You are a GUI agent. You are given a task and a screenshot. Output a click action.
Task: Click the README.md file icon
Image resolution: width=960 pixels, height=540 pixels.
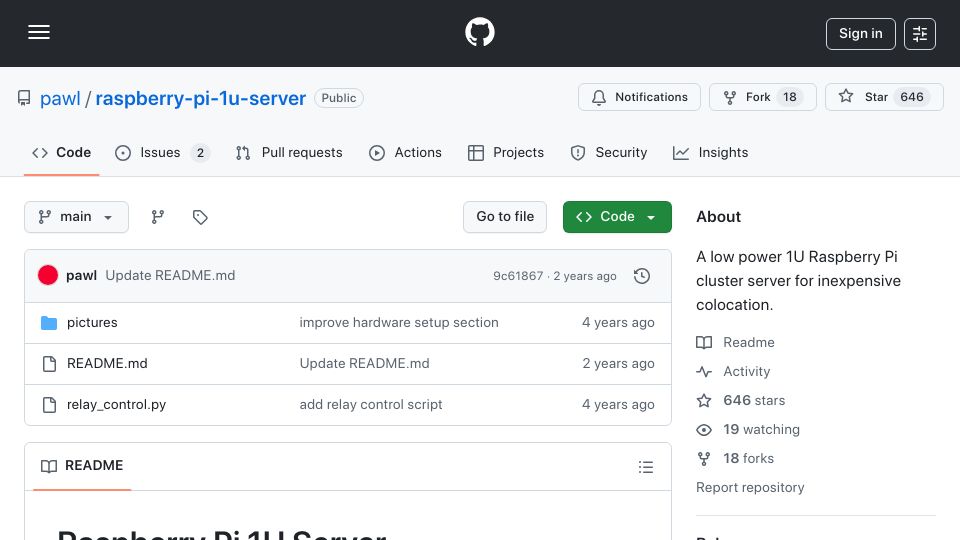(49, 364)
